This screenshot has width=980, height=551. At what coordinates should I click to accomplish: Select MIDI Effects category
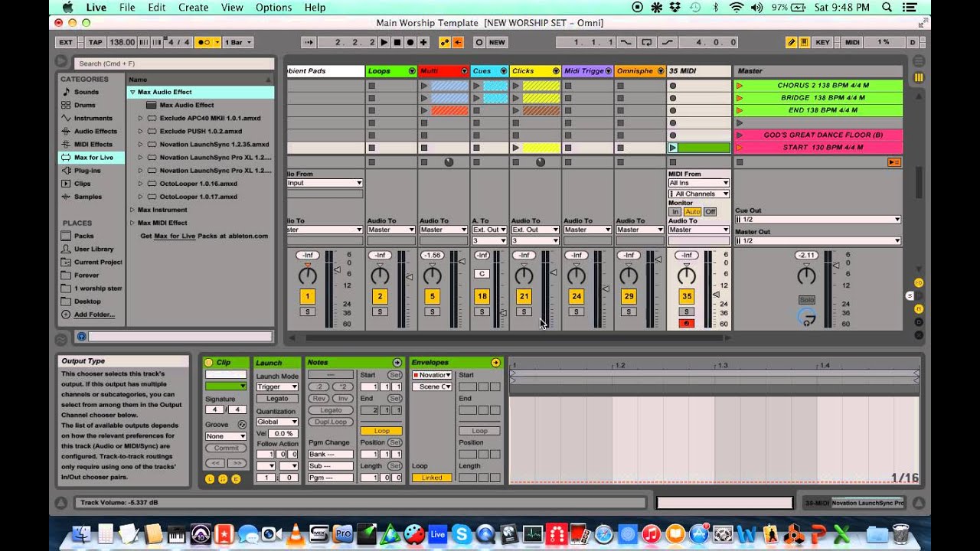point(93,144)
